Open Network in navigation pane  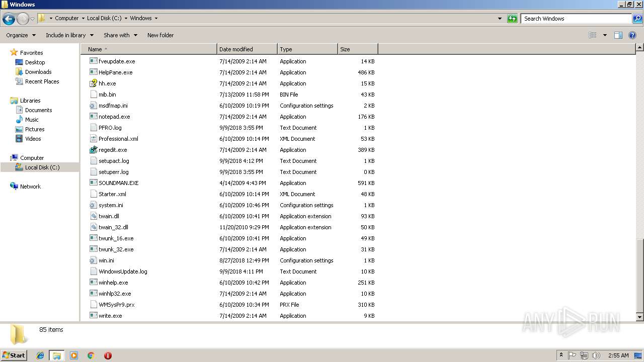(x=30, y=187)
